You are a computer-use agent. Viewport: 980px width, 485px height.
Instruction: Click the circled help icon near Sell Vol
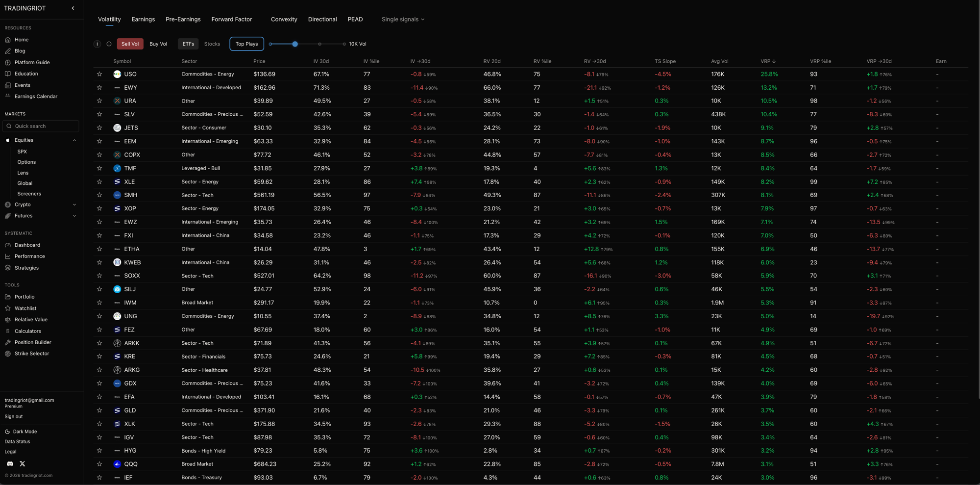(x=109, y=44)
